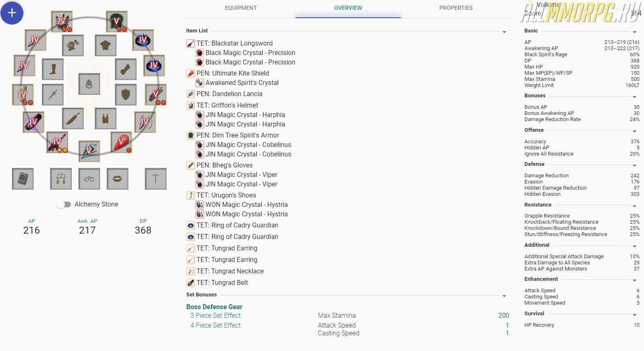Collapse the Item List section arrow

[x=504, y=32]
